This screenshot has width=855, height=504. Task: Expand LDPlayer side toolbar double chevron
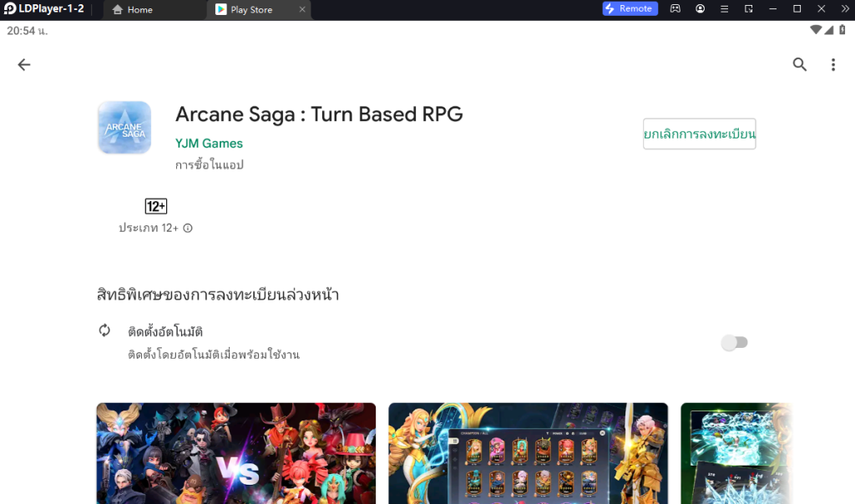(x=845, y=8)
